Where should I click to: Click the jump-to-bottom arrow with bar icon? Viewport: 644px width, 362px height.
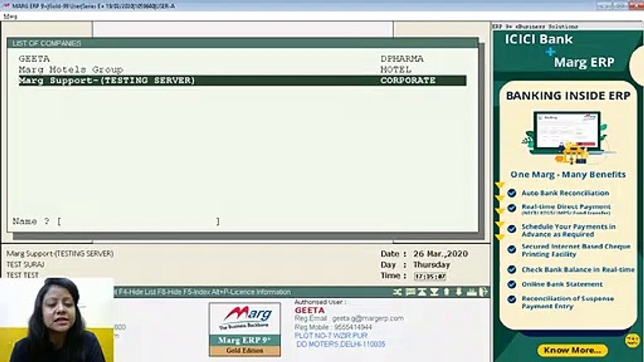(x=434, y=292)
